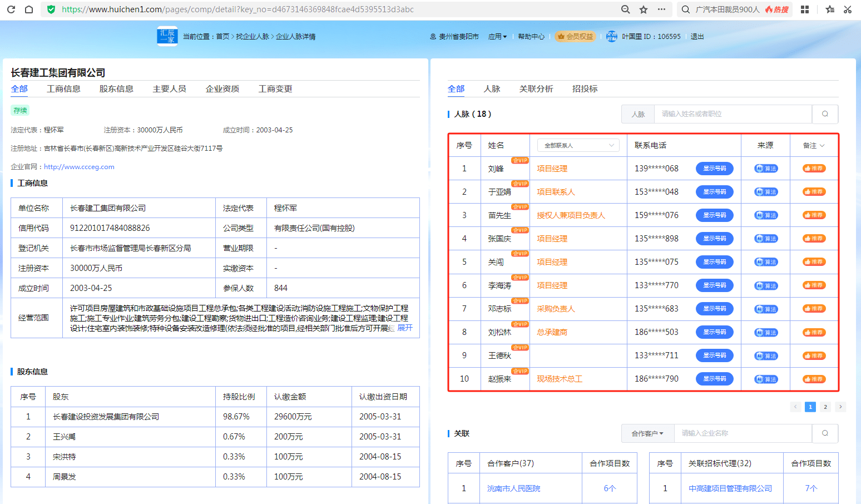This screenshot has width=861, height=504.
Task: Open the 合作客户 search type dropdown
Action: pos(647,433)
